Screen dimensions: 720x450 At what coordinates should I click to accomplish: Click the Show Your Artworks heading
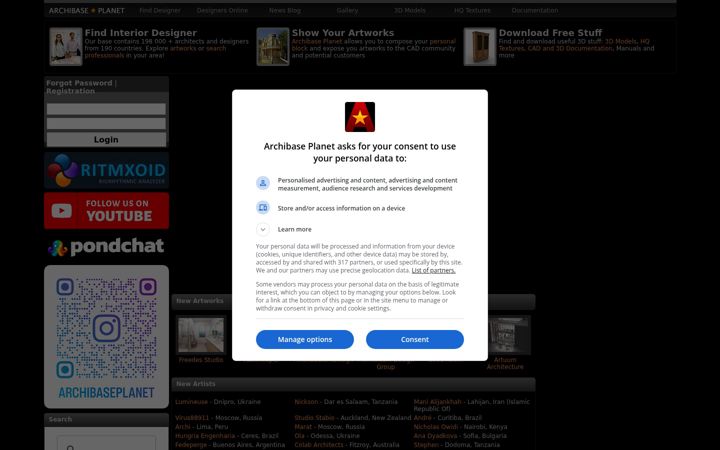tap(343, 33)
